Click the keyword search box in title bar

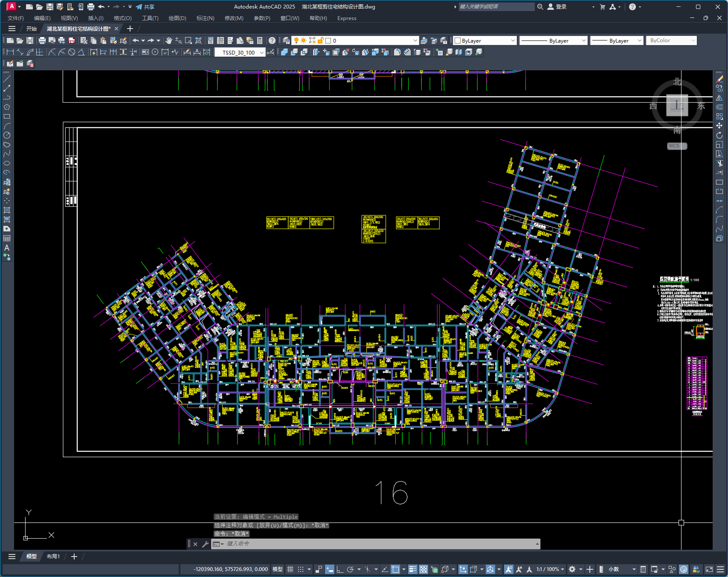pos(496,7)
